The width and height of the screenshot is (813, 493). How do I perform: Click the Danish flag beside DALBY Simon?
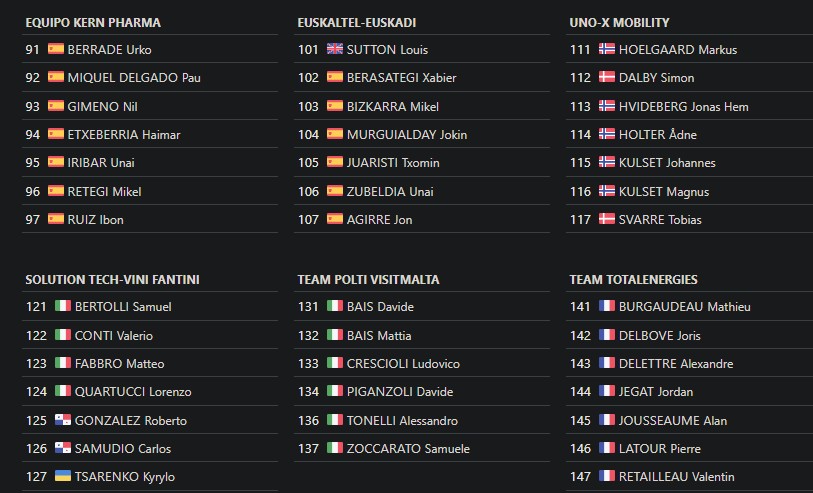point(607,77)
